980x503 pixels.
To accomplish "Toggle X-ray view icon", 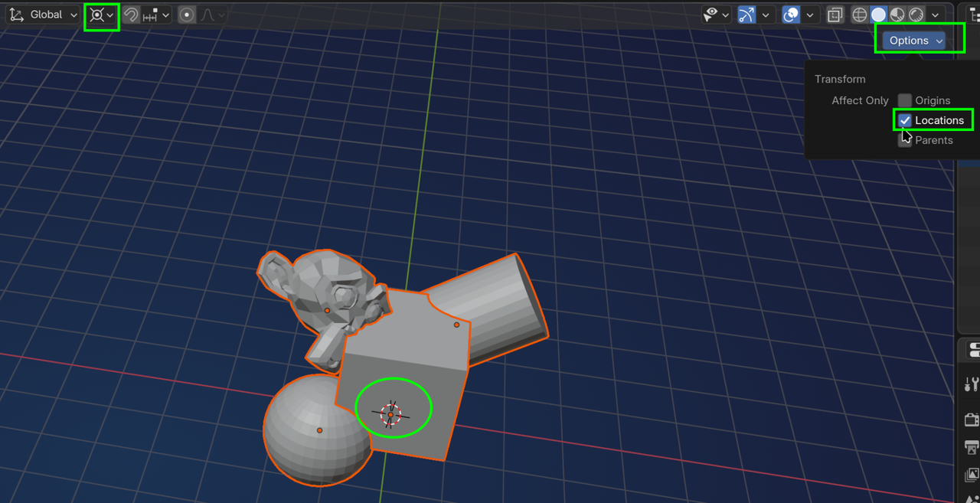I will click(835, 15).
